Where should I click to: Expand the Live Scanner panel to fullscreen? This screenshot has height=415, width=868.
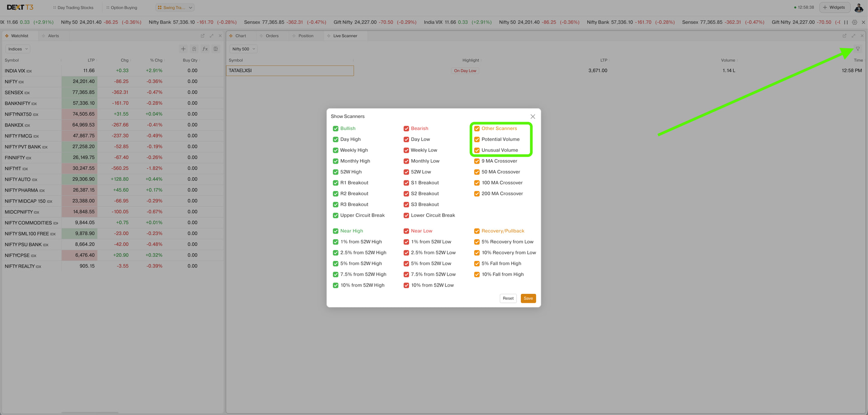[853, 36]
